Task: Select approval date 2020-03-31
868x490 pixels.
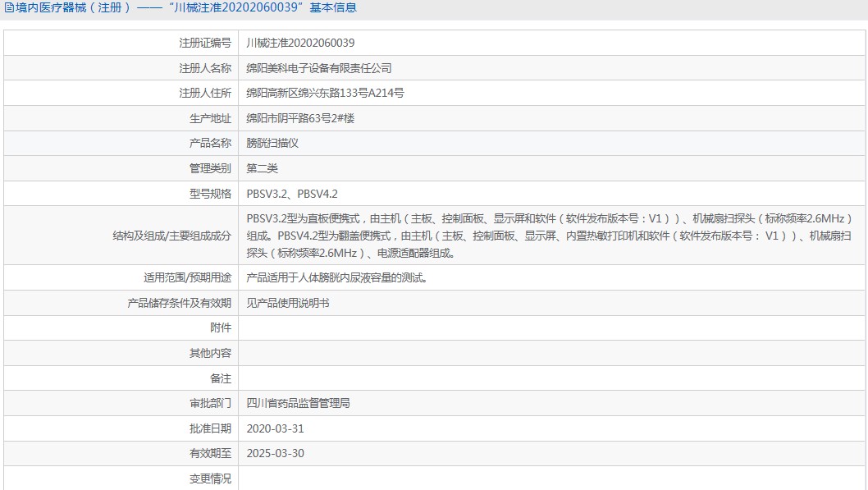Action: pos(275,428)
